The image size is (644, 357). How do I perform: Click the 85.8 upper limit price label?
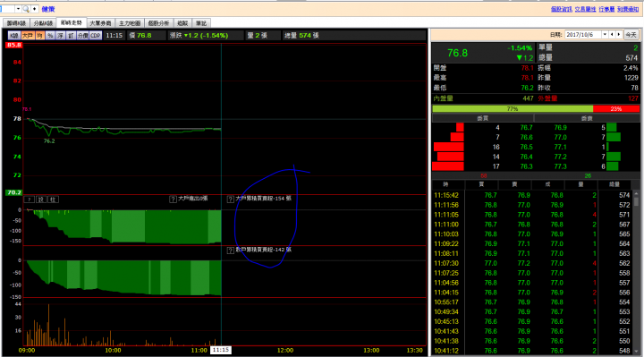13,45
